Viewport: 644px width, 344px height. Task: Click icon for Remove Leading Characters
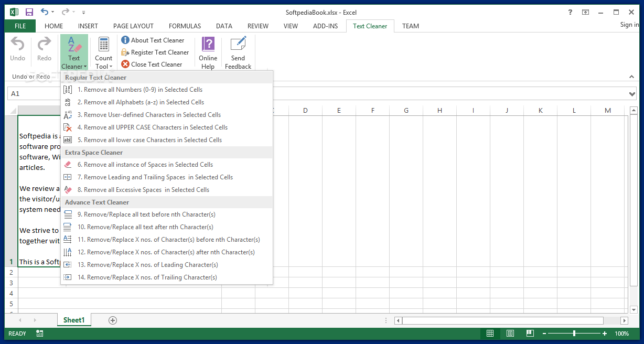(x=68, y=265)
